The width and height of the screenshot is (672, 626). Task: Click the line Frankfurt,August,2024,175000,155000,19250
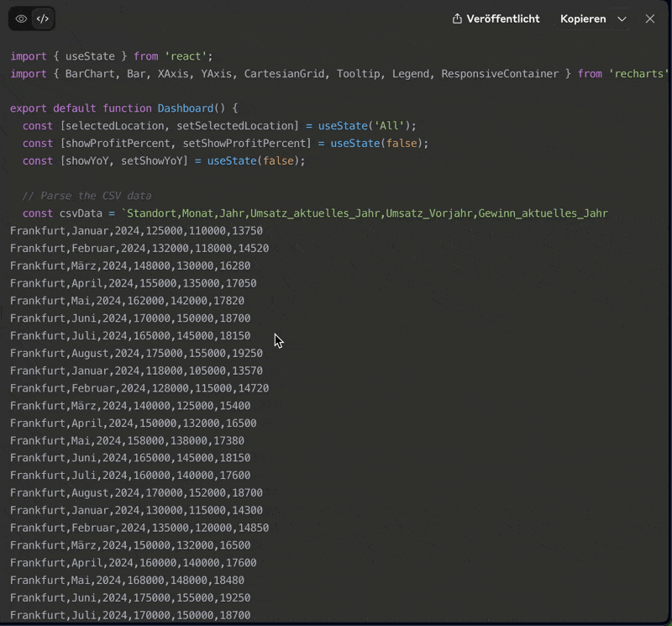pyautogui.click(x=136, y=353)
